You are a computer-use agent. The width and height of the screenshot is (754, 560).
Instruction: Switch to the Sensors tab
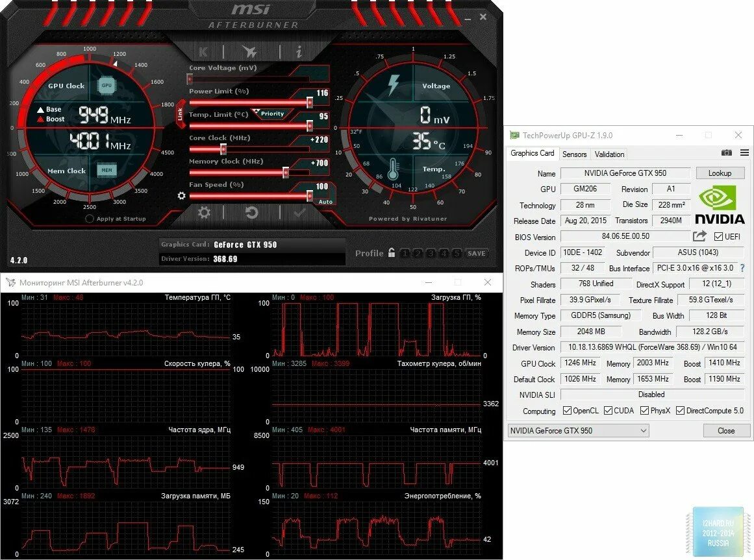tap(574, 154)
